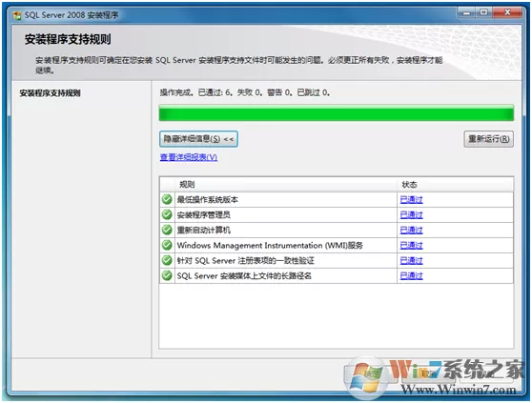Select 安装程序支持规则 step in left pane
The image size is (532, 403).
point(50,93)
